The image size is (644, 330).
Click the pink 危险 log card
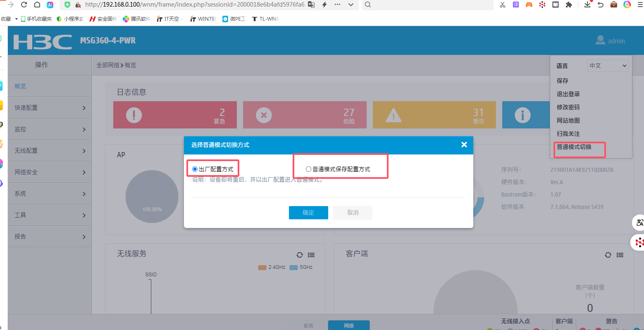(x=305, y=115)
